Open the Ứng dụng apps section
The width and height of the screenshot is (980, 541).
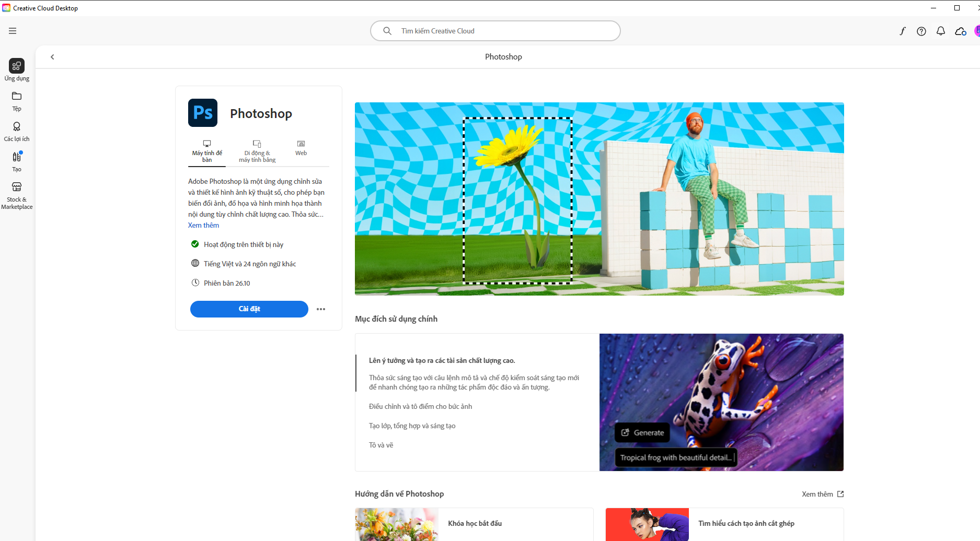point(17,69)
